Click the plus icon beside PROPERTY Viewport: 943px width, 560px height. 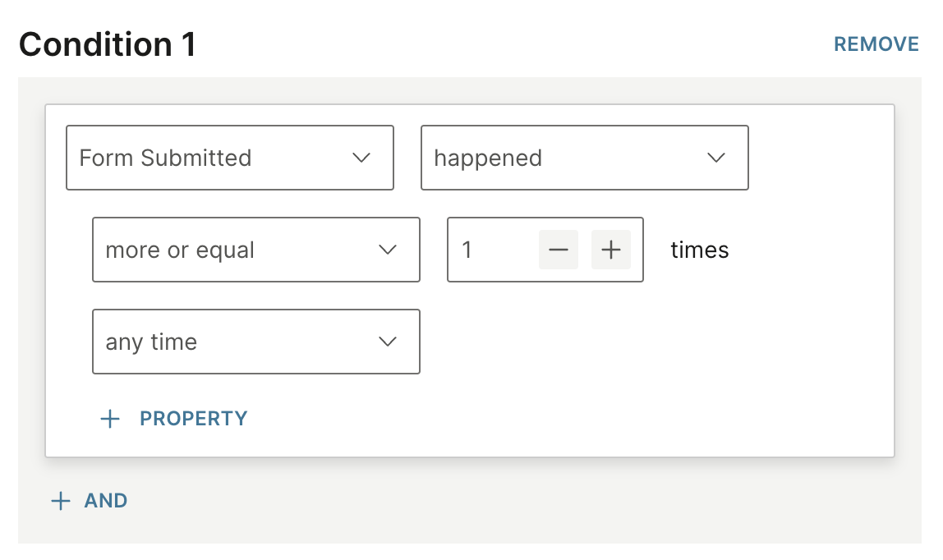coord(110,419)
